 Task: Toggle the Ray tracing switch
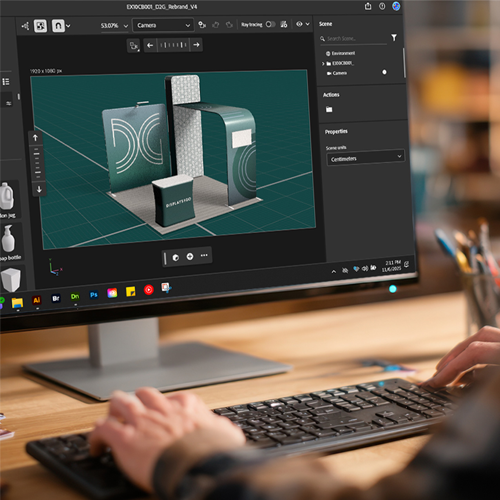(x=270, y=24)
